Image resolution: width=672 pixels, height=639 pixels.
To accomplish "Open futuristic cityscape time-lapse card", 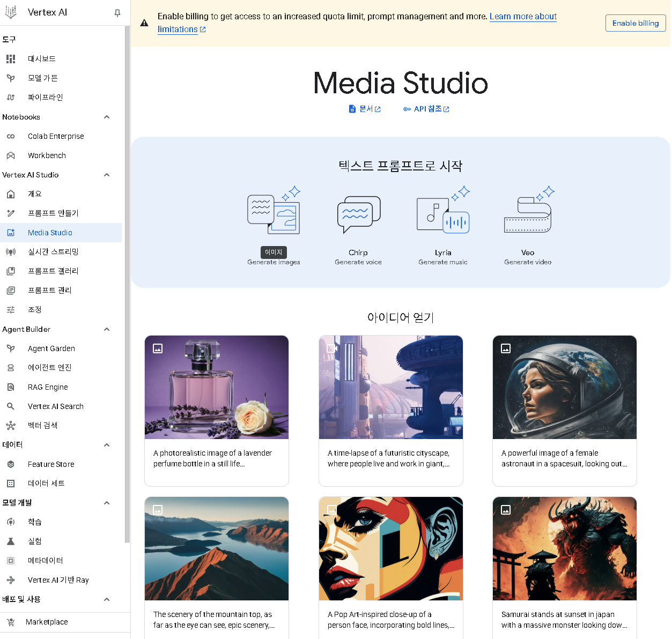I will point(391,411).
